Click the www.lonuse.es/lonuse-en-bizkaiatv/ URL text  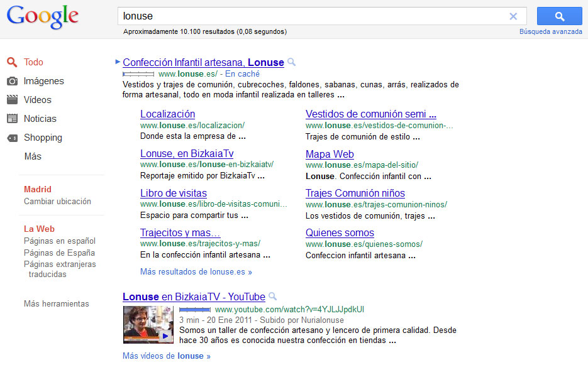[207, 165]
